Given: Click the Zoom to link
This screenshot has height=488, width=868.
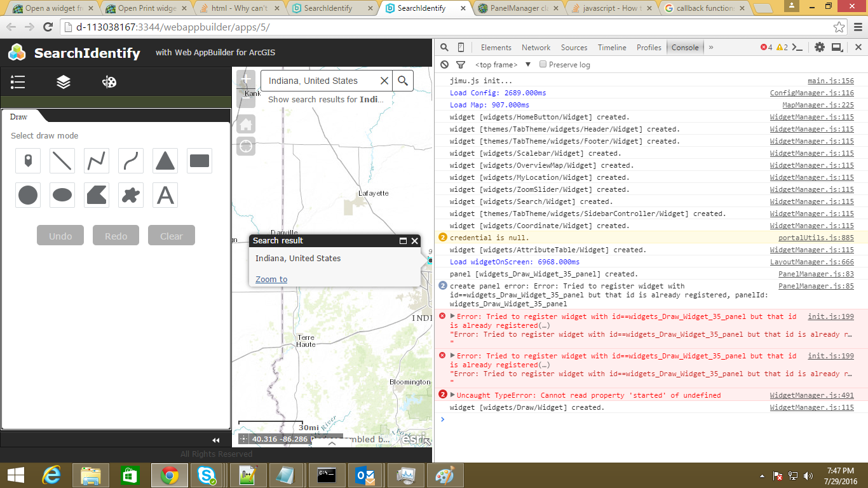Looking at the screenshot, I should (271, 279).
